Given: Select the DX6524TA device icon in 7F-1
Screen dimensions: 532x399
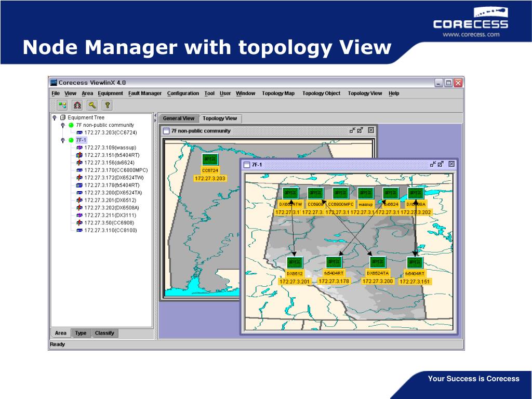Looking at the screenshot, I should [378, 262].
